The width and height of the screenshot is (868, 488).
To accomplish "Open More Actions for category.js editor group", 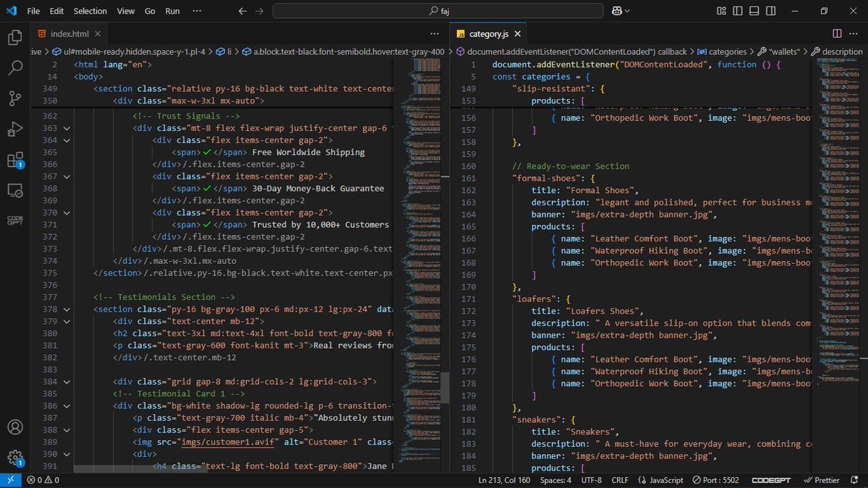I will (854, 33).
